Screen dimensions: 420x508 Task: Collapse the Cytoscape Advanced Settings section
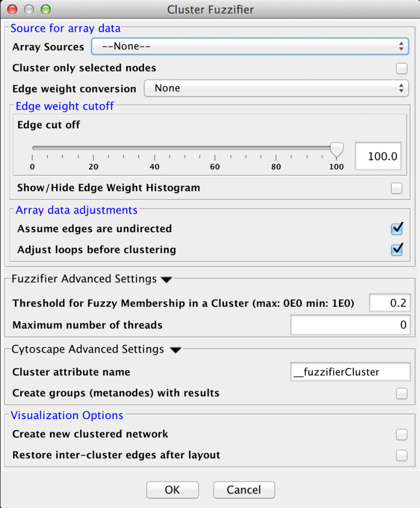pyautogui.click(x=175, y=350)
